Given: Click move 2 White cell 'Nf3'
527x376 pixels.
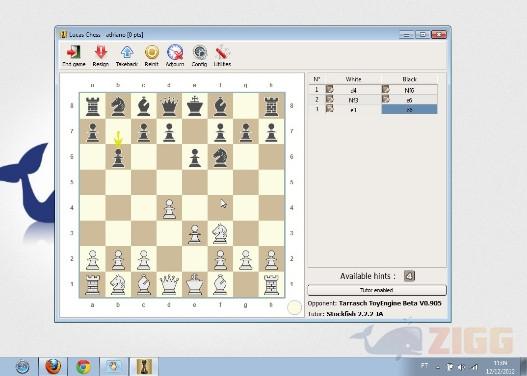Looking at the screenshot, I should point(353,99).
